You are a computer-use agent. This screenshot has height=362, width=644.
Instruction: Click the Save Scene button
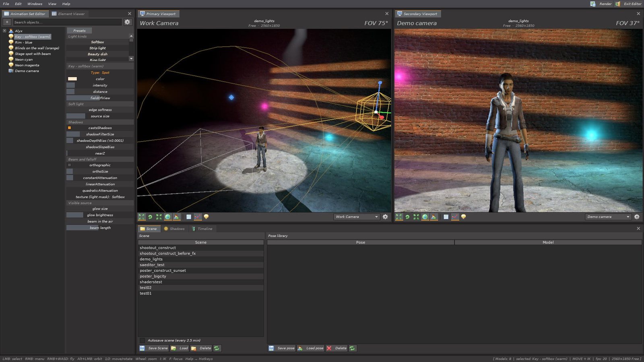tap(154, 348)
